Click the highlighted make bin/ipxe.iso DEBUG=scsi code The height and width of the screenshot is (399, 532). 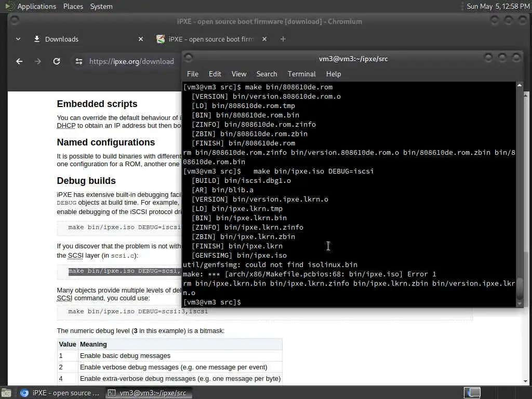[x=124, y=271]
